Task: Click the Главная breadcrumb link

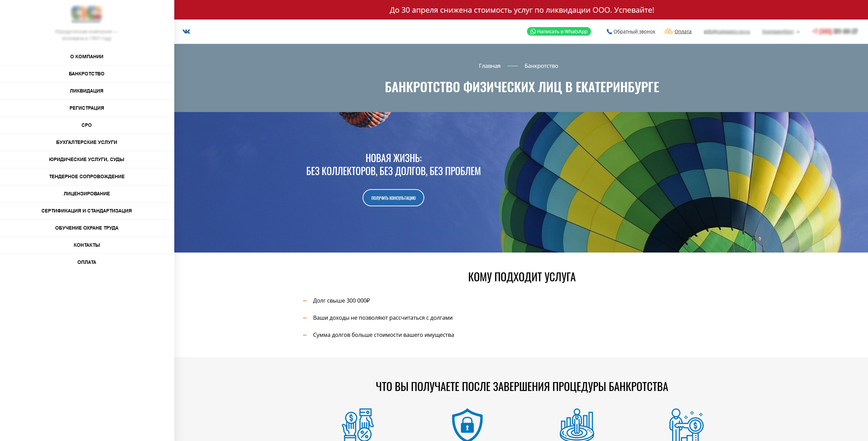Action: coord(489,66)
